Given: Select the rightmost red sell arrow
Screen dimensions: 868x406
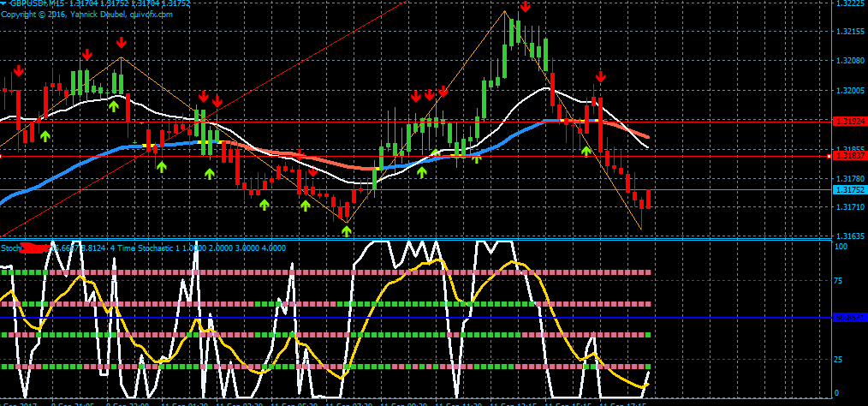Looking at the screenshot, I should 601,76.
